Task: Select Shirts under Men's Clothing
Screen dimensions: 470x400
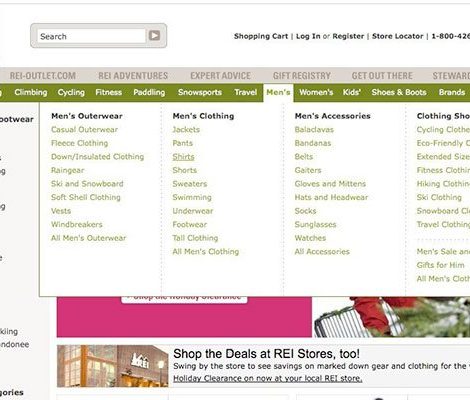Action: pyautogui.click(x=183, y=157)
